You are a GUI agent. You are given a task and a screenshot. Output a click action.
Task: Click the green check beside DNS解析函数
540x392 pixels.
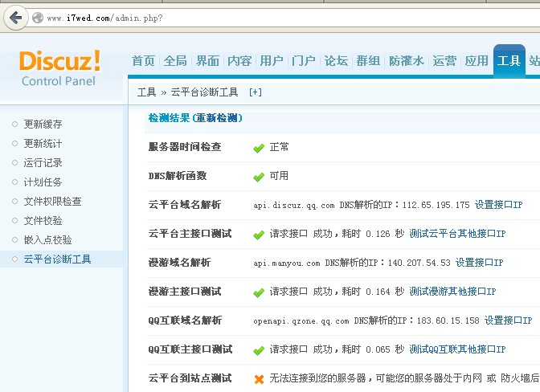pos(259,178)
